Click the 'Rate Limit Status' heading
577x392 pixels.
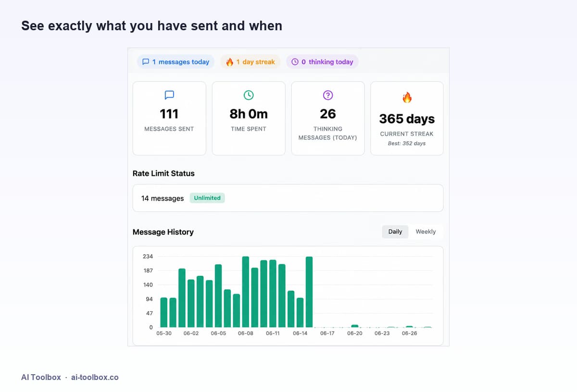click(163, 173)
